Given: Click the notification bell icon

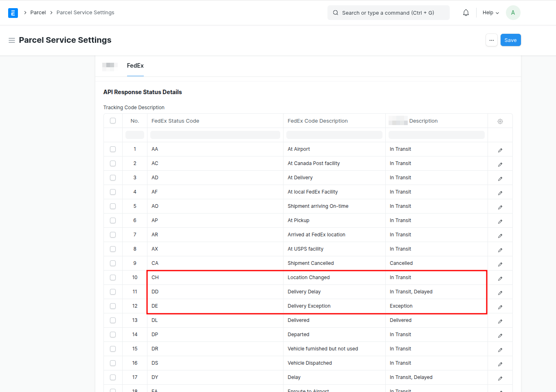Looking at the screenshot, I should [x=466, y=13].
